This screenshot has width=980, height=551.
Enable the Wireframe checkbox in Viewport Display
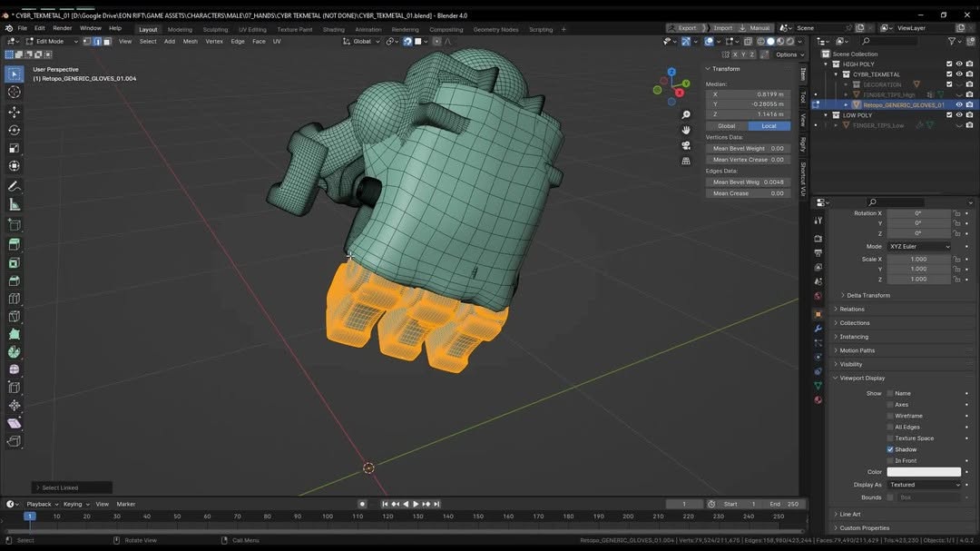(890, 416)
